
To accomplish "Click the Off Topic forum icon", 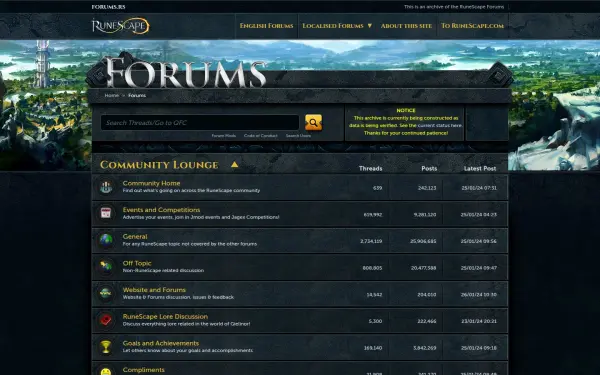I will (106, 267).
